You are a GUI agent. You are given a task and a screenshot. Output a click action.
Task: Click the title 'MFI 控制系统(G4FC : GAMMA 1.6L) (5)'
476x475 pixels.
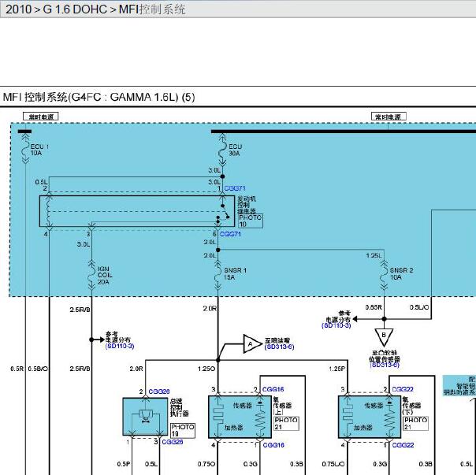[99, 97]
